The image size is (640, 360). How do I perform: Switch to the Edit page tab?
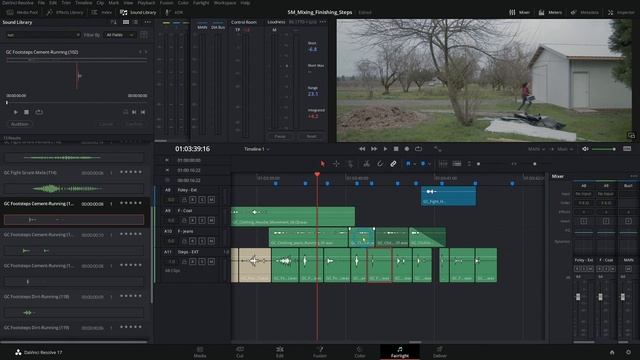pyautogui.click(x=280, y=352)
